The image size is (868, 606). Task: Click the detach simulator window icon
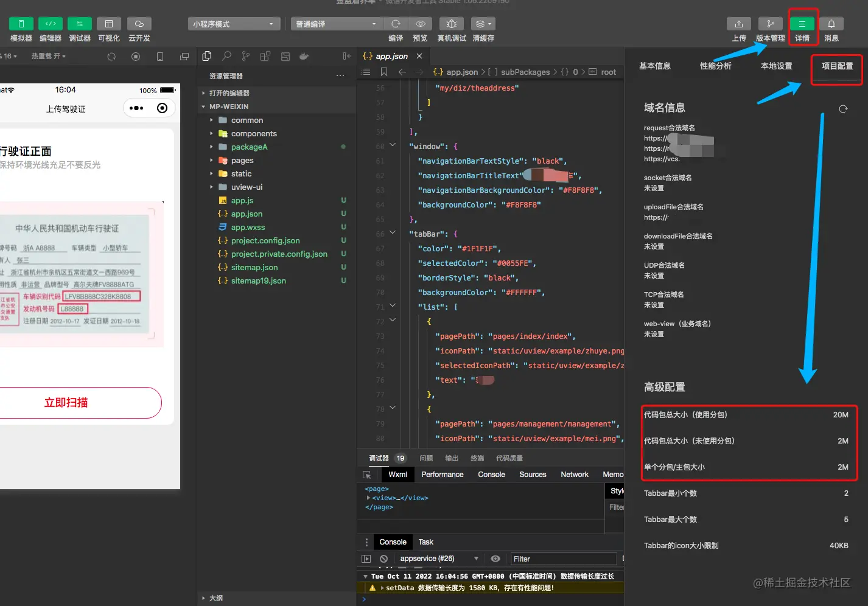coord(184,57)
